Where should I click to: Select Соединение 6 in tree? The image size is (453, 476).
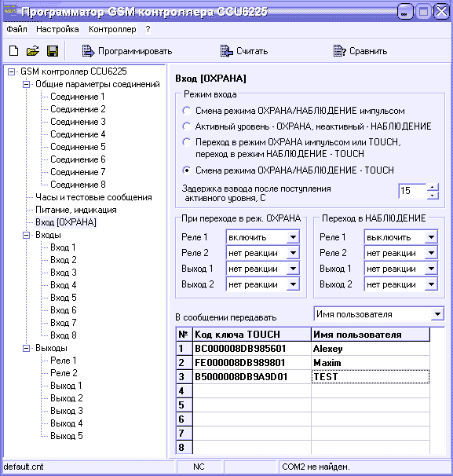(78, 159)
